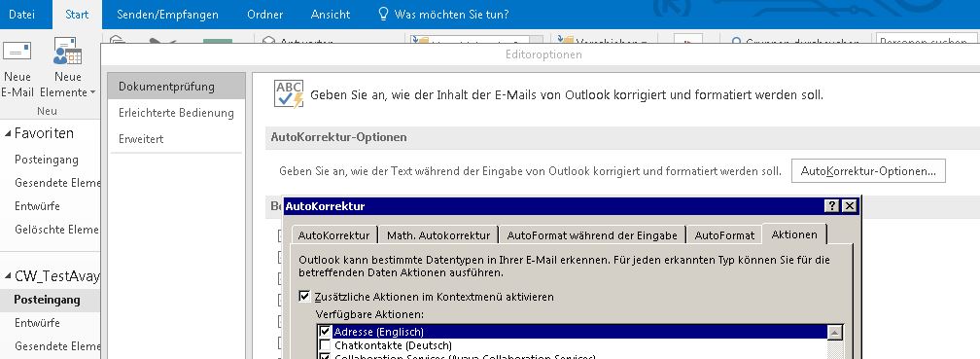Select the Dokumentprüfung category
The width and height of the screenshot is (980, 359).
click(x=176, y=87)
